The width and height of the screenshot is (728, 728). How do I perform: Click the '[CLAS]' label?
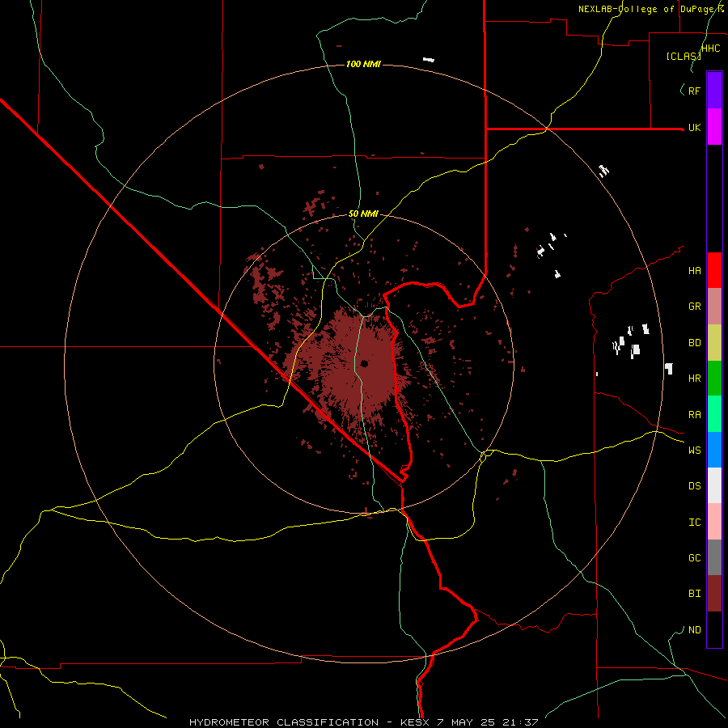tap(684, 56)
